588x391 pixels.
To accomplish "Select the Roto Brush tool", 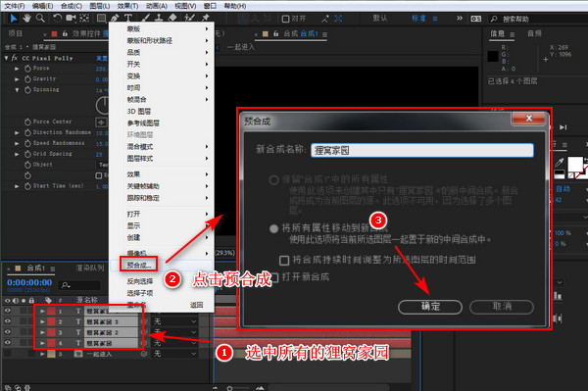I will [x=189, y=18].
